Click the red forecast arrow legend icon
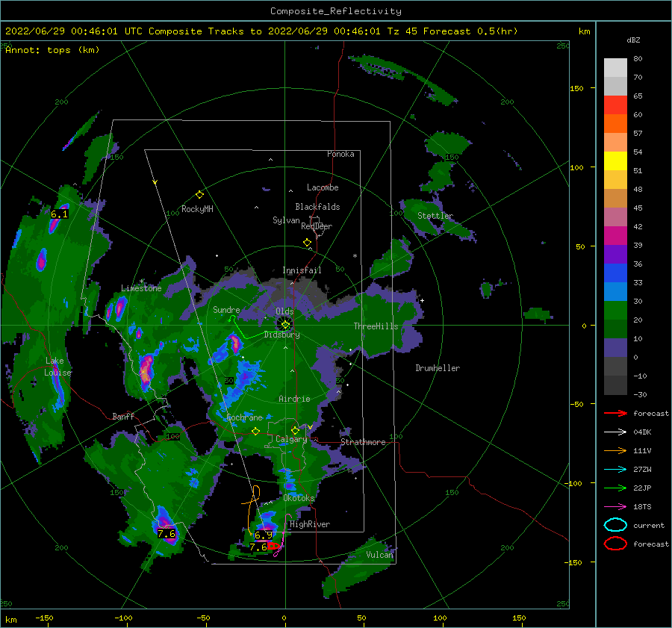The image size is (672, 628). tap(616, 413)
